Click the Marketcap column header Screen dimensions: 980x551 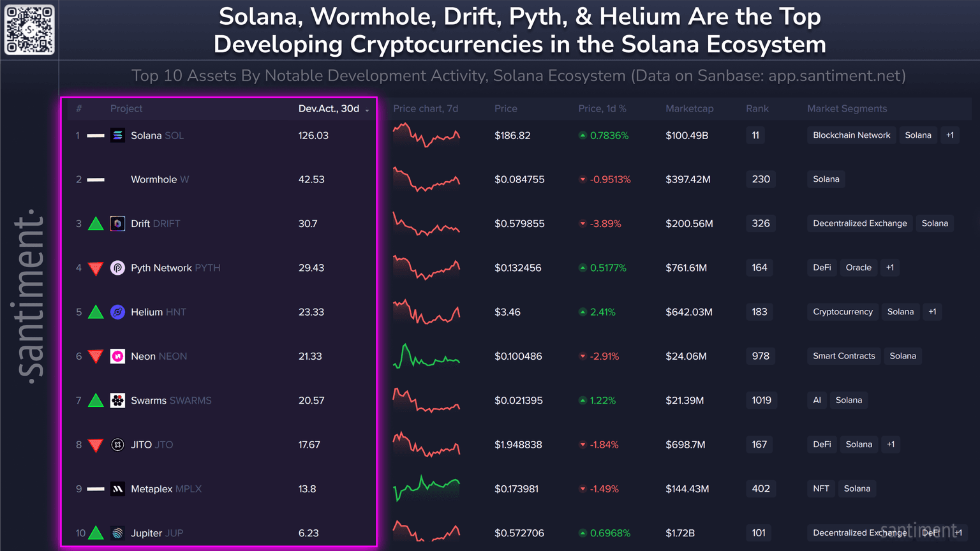point(689,108)
